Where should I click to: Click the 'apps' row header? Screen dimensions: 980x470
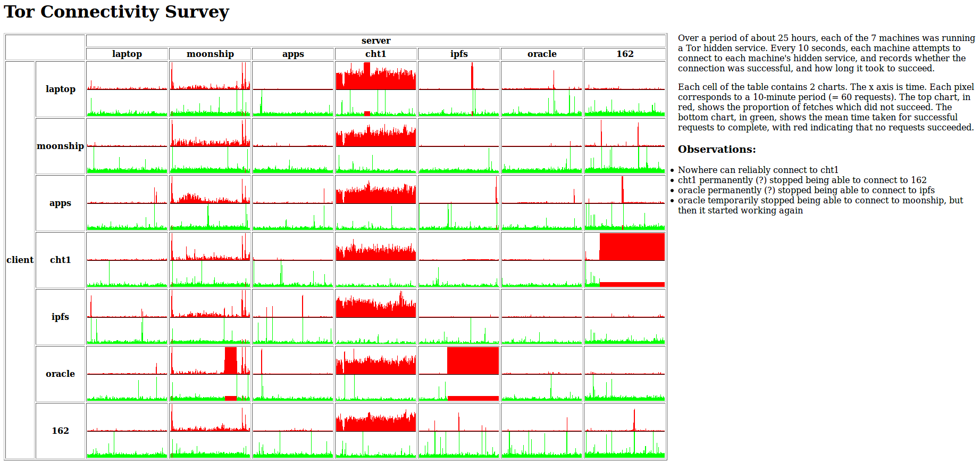(60, 203)
